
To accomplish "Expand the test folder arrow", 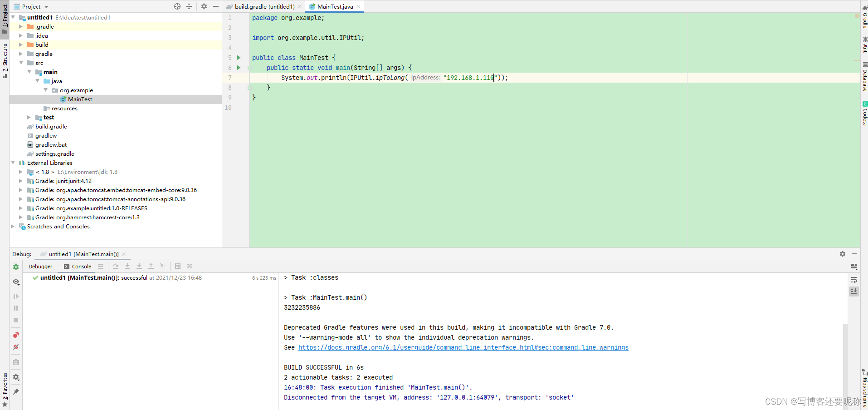I will click(x=29, y=117).
